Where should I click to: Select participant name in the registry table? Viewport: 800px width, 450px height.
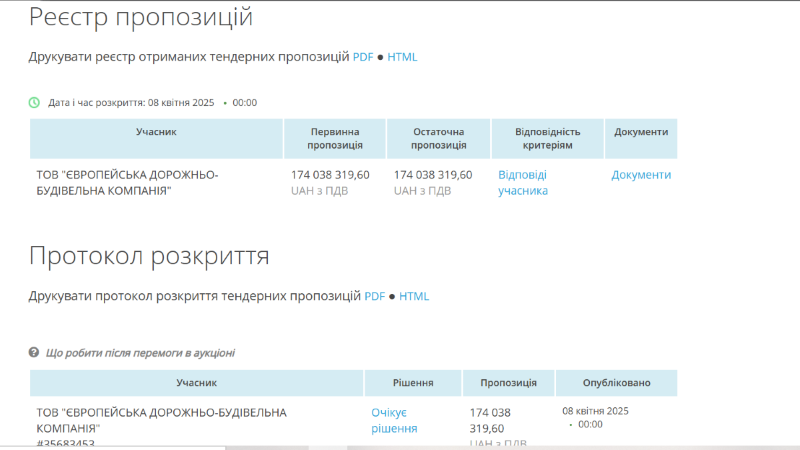[127, 182]
